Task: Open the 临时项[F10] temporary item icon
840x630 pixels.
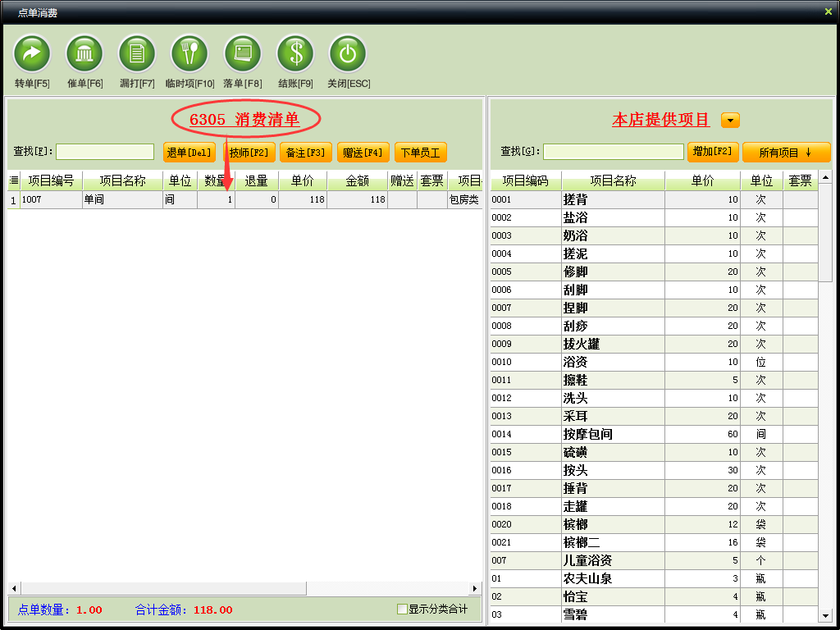Action: click(x=189, y=54)
